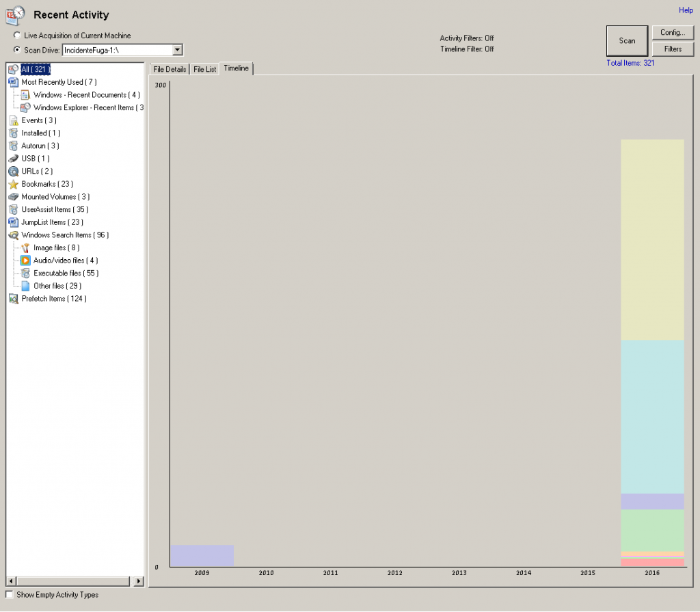Click the Audio/video files icon
The image size is (700, 612).
25,261
